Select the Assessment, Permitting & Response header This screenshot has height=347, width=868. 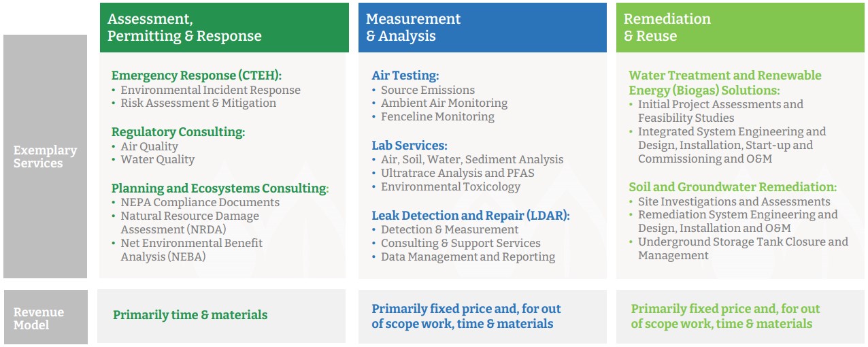184,28
